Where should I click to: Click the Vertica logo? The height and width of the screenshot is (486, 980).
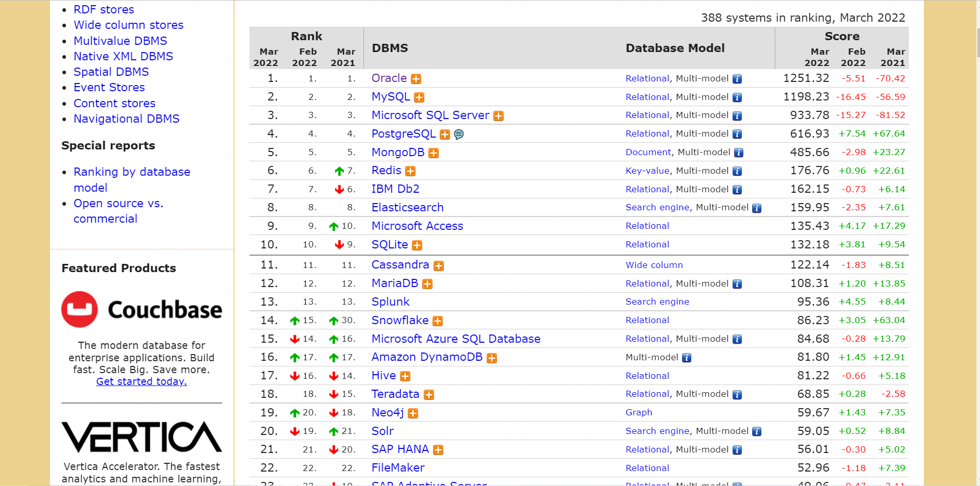pos(142,437)
